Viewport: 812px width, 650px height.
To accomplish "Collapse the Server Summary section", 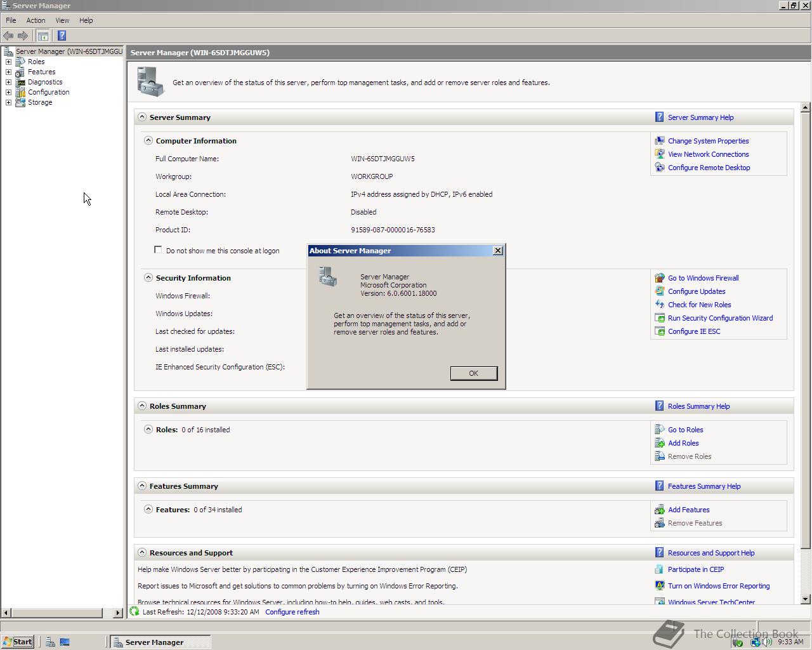I will tap(142, 117).
